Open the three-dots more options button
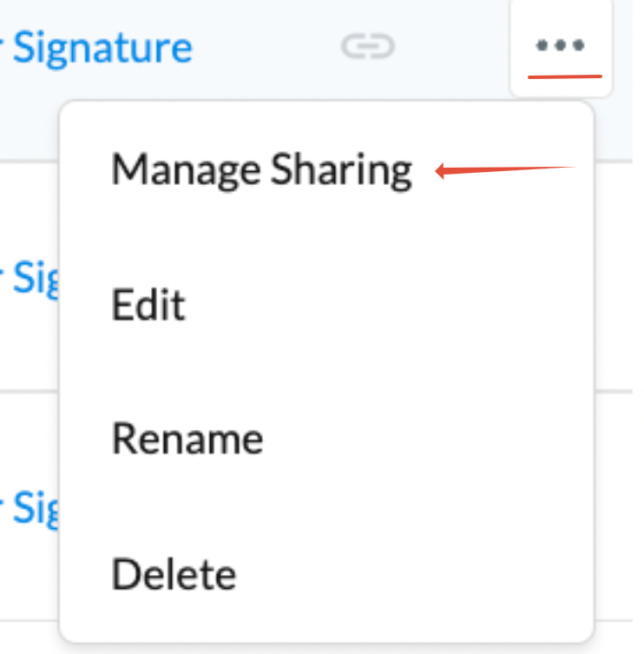The width and height of the screenshot is (644, 654). (561, 47)
